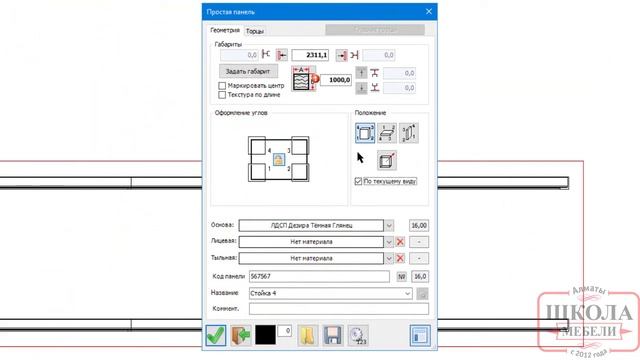Exit the dialog via the door icon
This screenshot has height=360, width=640.
(x=241, y=335)
